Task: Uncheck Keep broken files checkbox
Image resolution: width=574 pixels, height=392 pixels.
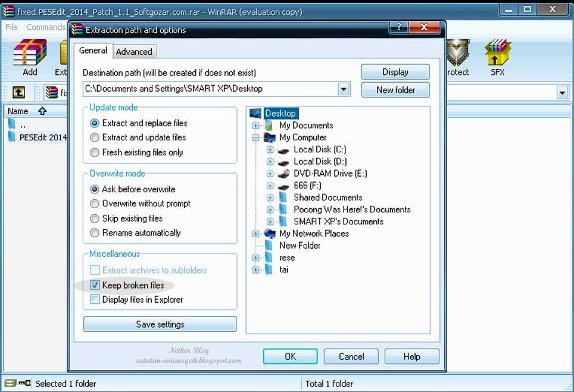Action: point(95,285)
